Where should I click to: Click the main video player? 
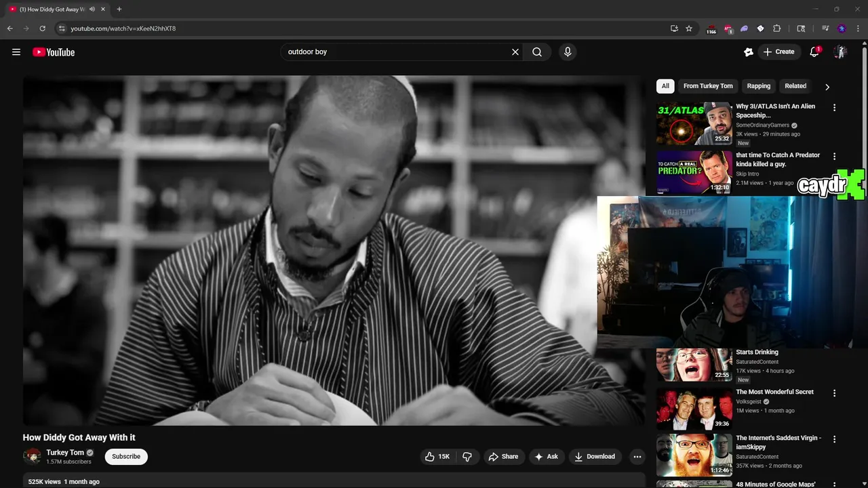pyautogui.click(x=333, y=251)
